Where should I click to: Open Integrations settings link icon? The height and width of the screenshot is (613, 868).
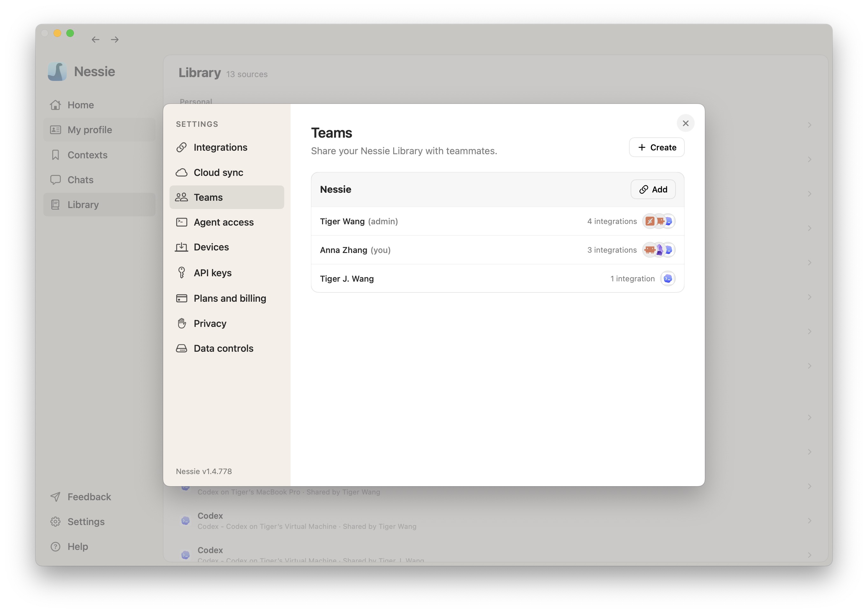(181, 148)
